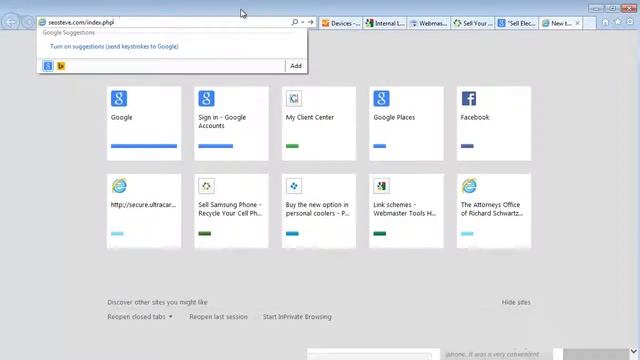This screenshot has width=640, height=360.
Task: Close the New tab page tab
Action: (578, 23)
